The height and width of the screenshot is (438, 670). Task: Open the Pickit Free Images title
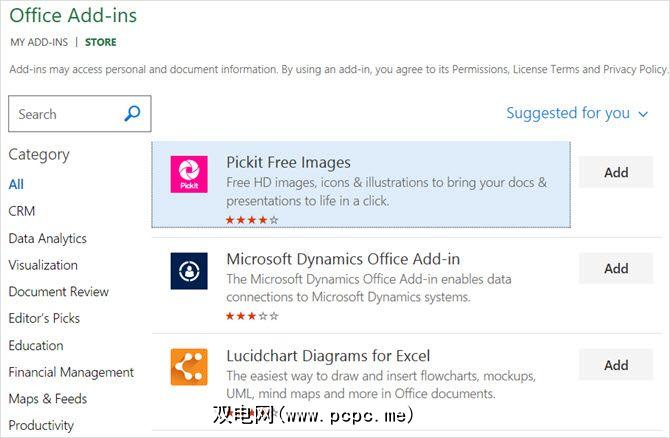(288, 162)
